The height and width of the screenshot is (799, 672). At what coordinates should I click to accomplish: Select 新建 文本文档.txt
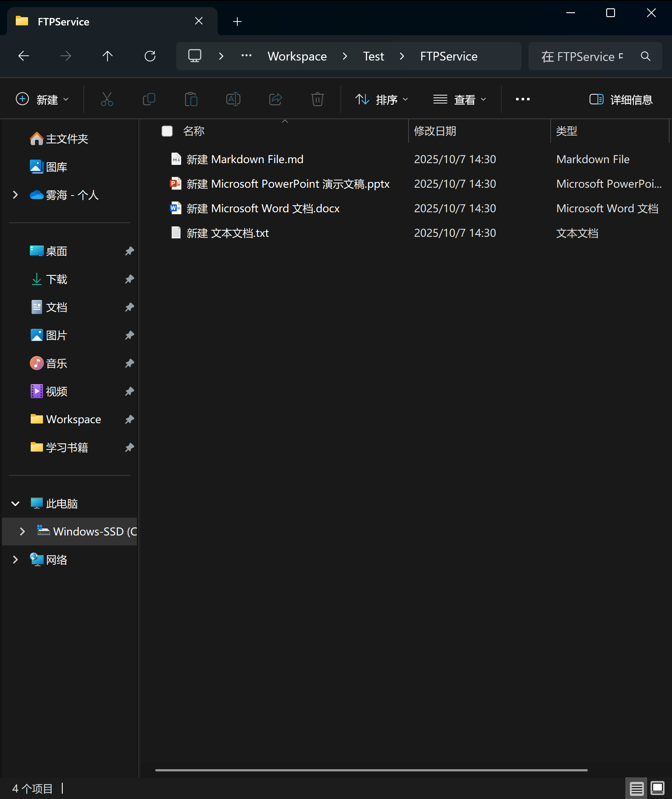[x=228, y=233]
